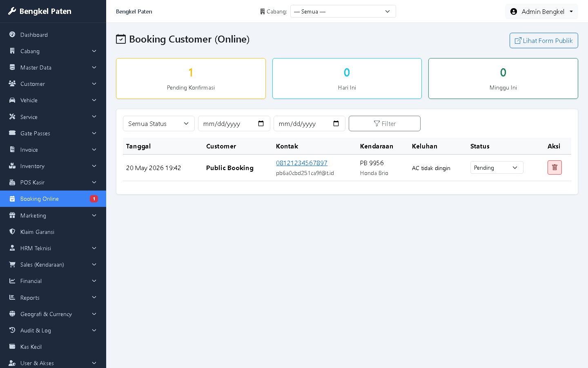588x368 pixels.
Task: Click the Audit & Log history icon
Action: [x=12, y=330]
